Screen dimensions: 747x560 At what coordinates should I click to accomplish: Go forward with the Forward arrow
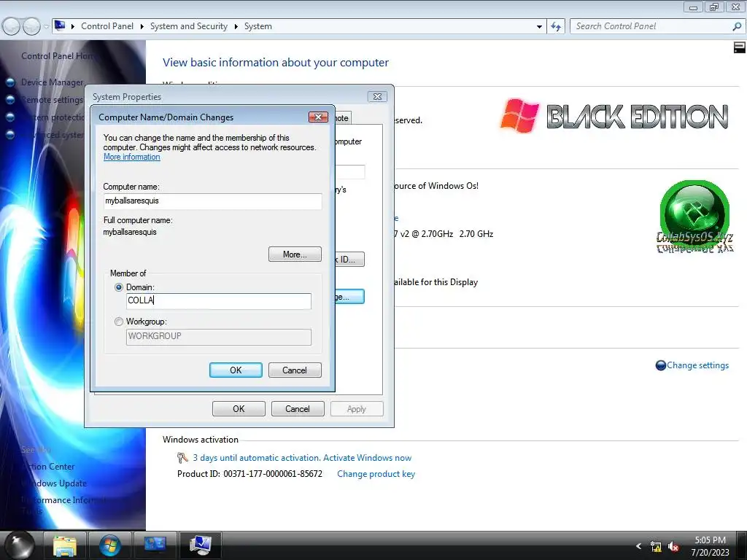tap(31, 26)
